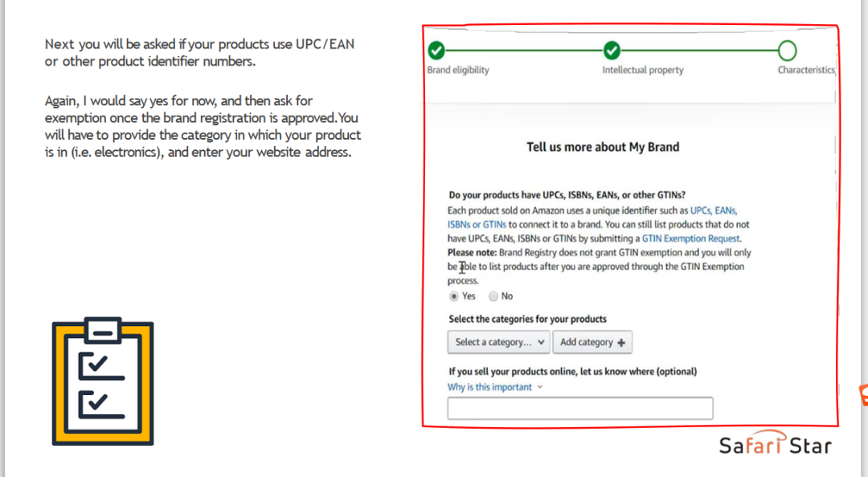Click progress line between Brand eligibility and Intellectual property
The image size is (868, 477).
[524, 51]
